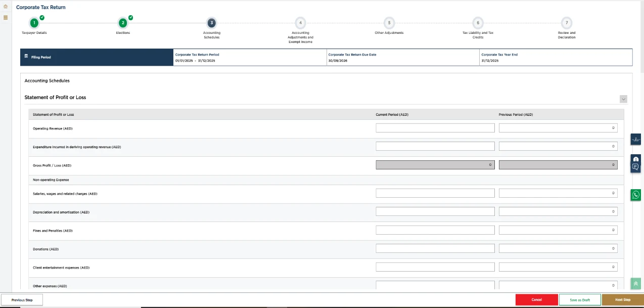The height and width of the screenshot is (308, 644).
Task: Click Depreciation and amortisation current period field
Action: coord(435,211)
